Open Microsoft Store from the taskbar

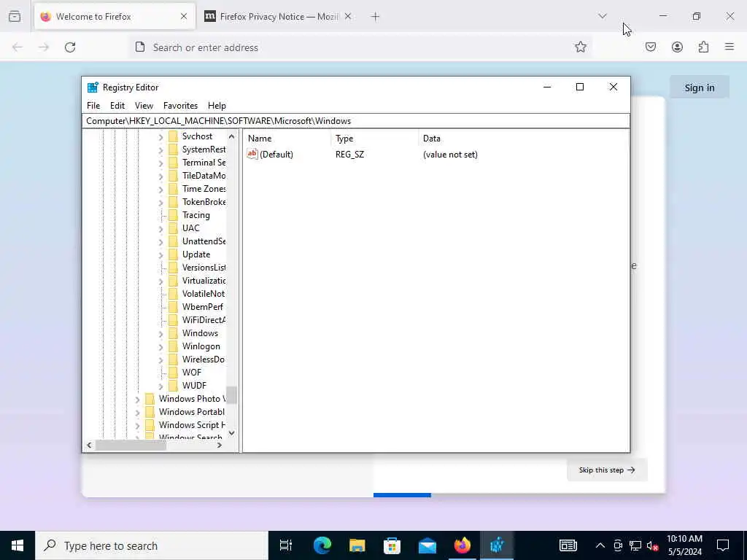(392, 545)
